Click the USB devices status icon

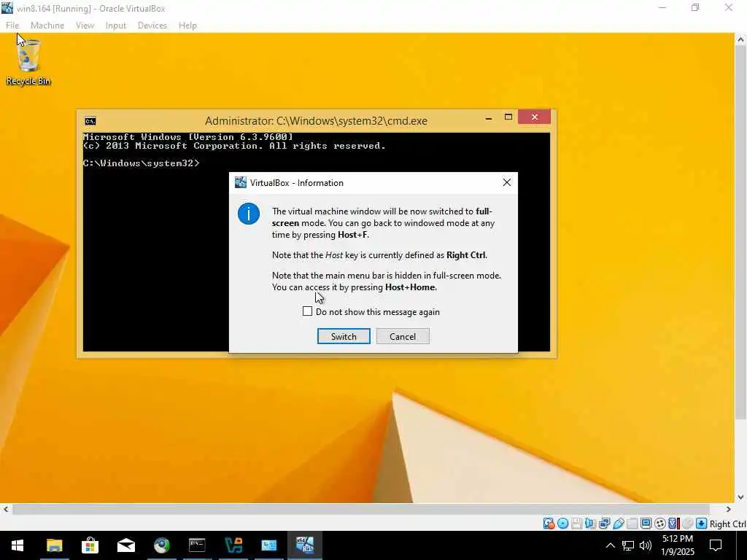pyautogui.click(x=619, y=524)
